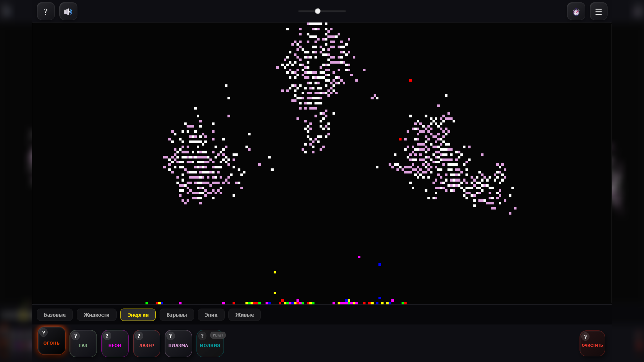Screen dimensions: 644x362
Task: Open help via the question mark button
Action: pos(46,11)
